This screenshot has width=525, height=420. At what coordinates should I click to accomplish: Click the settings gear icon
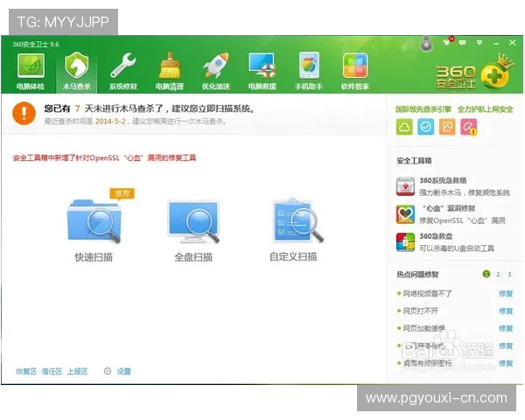coord(107,371)
